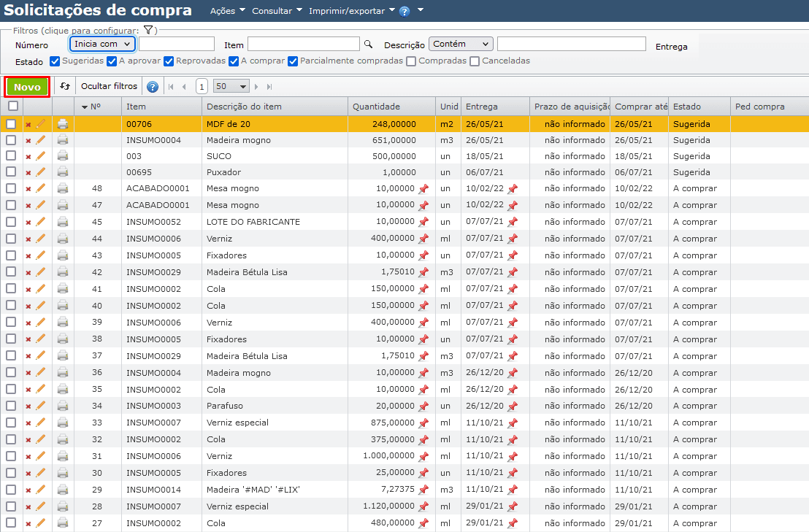Open the 50 rows-per-page dropdown
809x532 pixels.
(231, 86)
